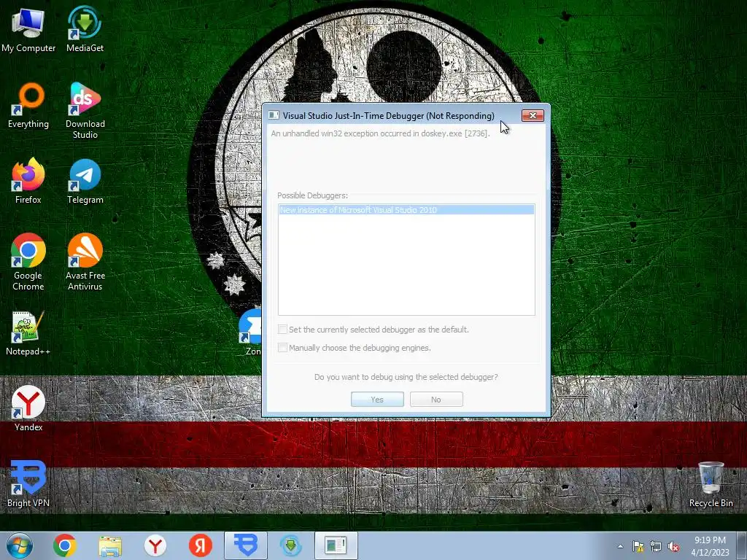Select the Google Chrome desktop icon

28,262
